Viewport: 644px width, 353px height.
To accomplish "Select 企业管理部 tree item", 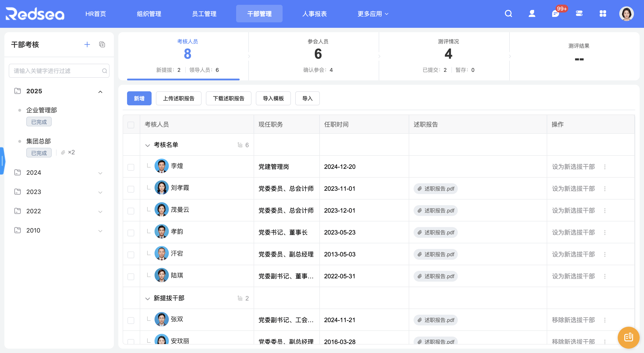I will click(41, 110).
